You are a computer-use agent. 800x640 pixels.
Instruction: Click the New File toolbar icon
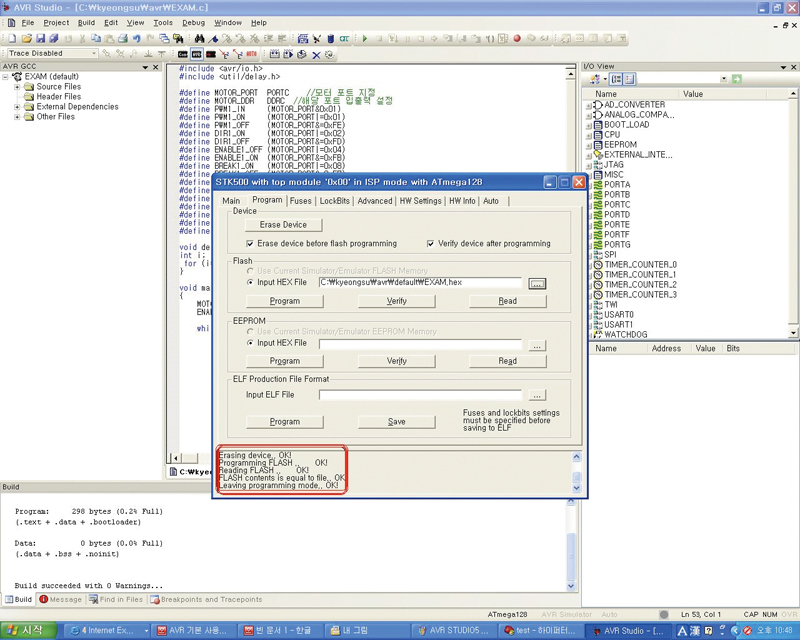tap(12, 38)
